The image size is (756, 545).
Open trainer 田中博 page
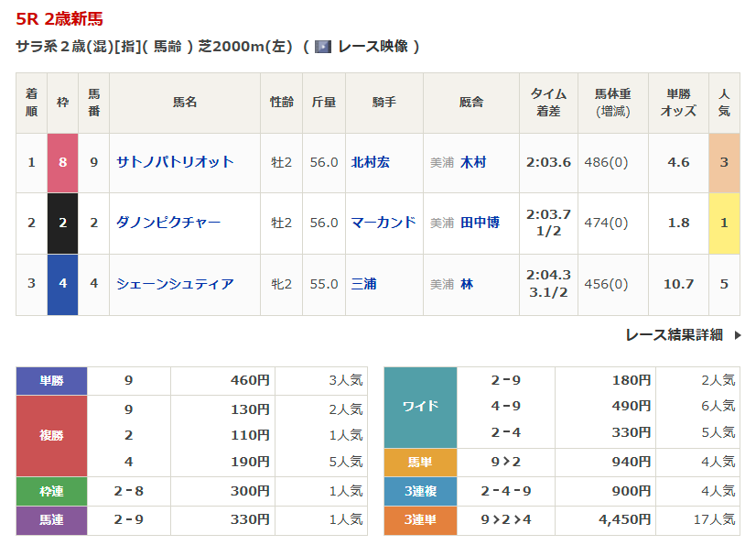pos(480,223)
